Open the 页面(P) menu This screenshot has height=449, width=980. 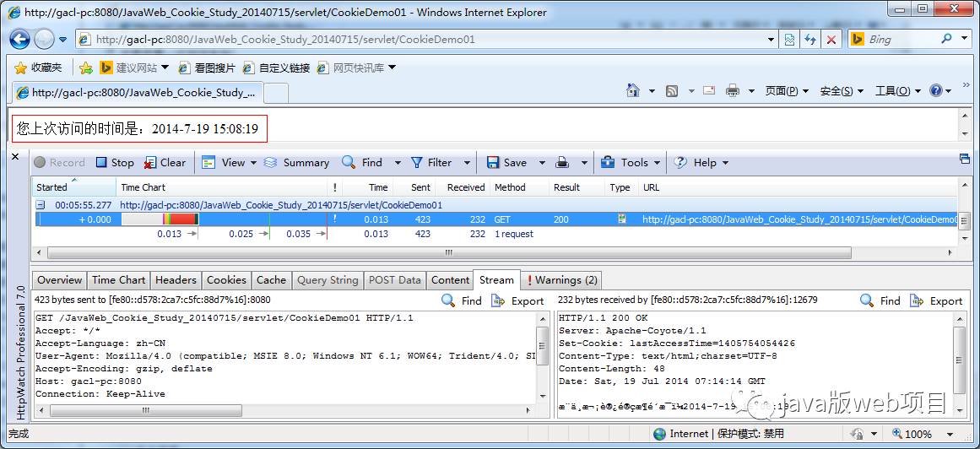[x=787, y=91]
